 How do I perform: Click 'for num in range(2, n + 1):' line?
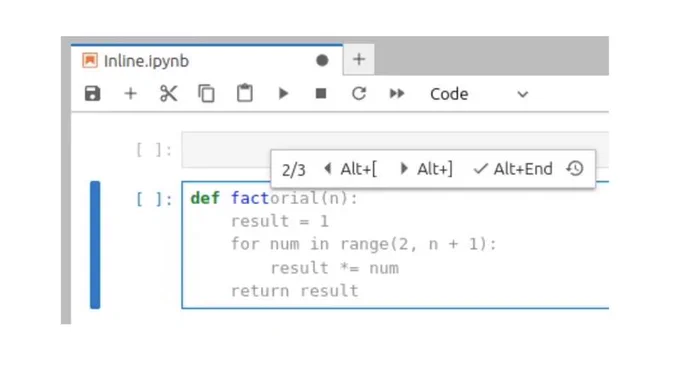tap(363, 244)
